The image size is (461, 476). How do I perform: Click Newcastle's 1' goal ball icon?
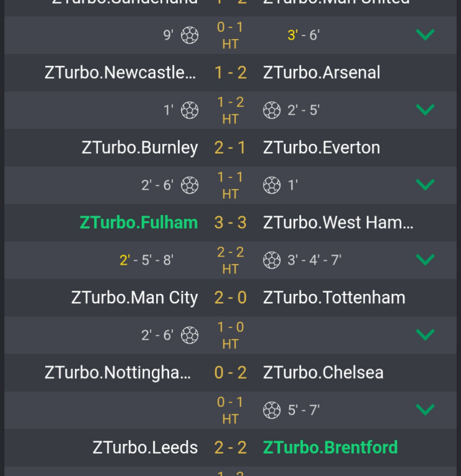pyautogui.click(x=190, y=110)
